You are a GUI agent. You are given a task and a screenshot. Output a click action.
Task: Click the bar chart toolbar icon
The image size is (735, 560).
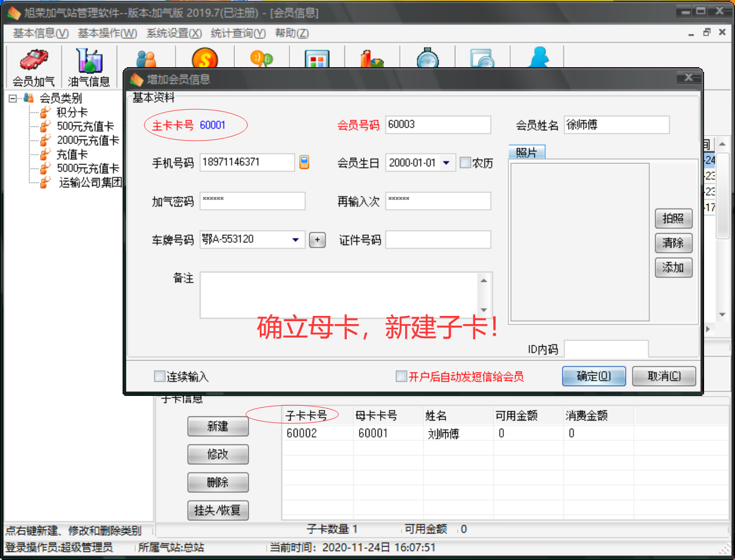(x=372, y=58)
